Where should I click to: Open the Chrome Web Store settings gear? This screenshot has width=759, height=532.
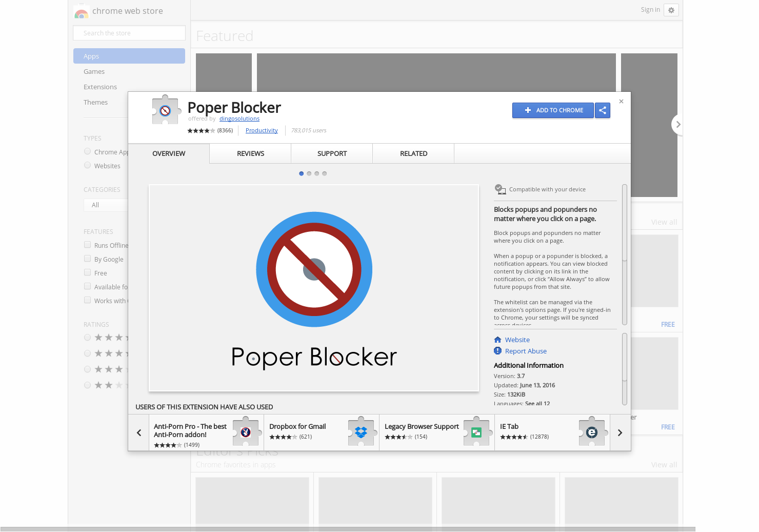671,10
